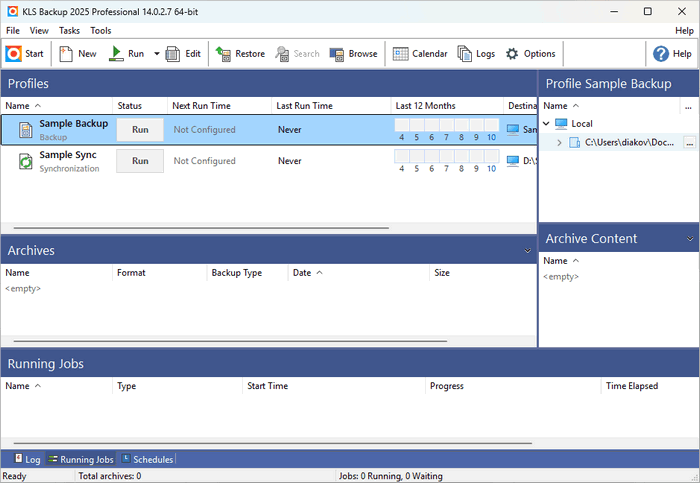This screenshot has height=483, width=700.
Task: Click Sample Backup month 10 cell
Action: pos(492,125)
